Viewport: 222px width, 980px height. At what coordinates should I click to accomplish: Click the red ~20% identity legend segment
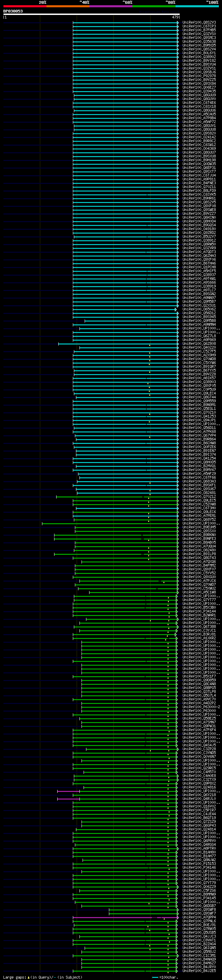coord(25,6)
